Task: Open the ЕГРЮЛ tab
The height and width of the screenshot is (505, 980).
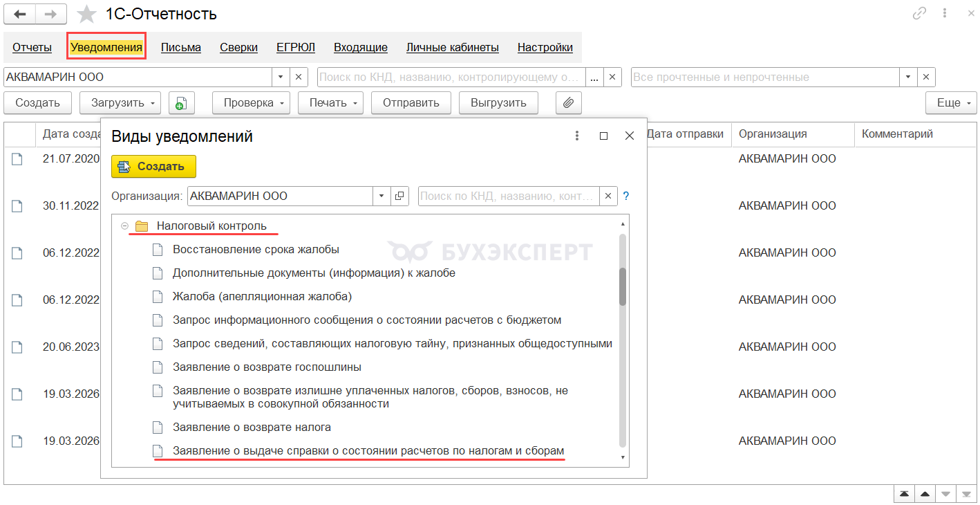Action: pos(296,48)
